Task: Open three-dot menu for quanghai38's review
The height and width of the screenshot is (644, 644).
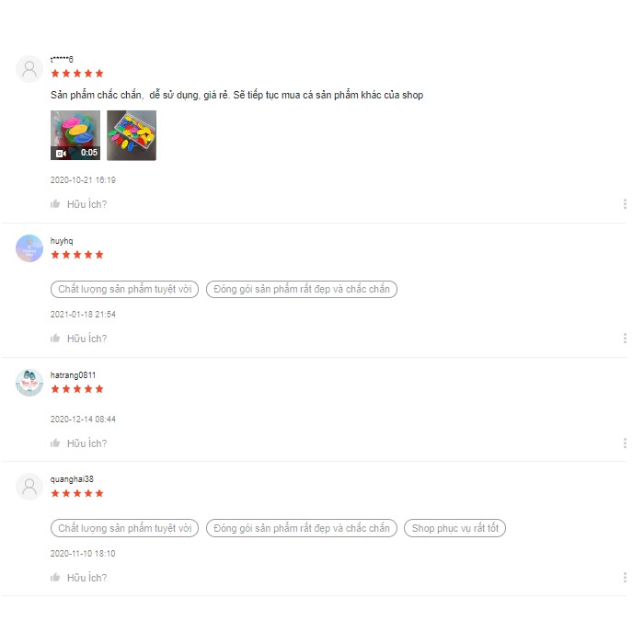Action: click(625, 578)
